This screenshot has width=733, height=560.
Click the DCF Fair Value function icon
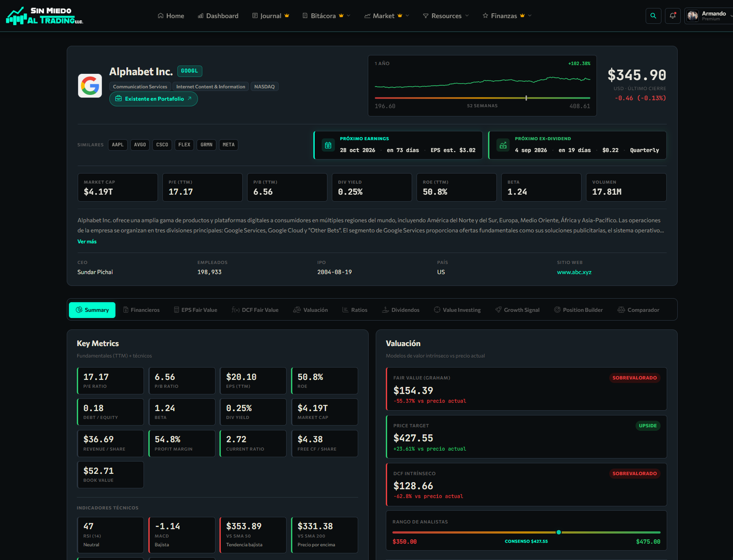click(x=235, y=310)
